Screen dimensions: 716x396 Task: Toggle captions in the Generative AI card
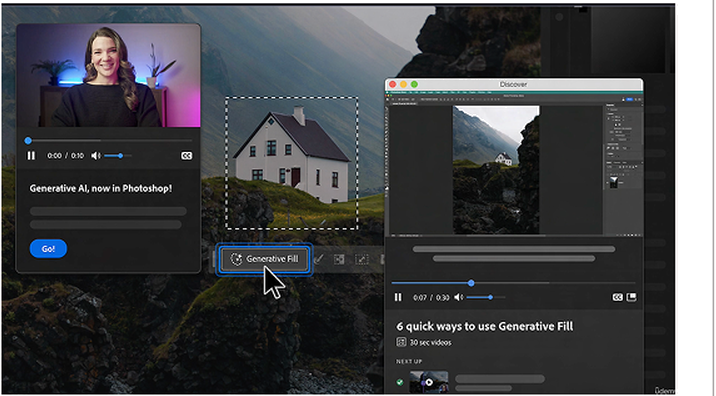pyautogui.click(x=186, y=156)
